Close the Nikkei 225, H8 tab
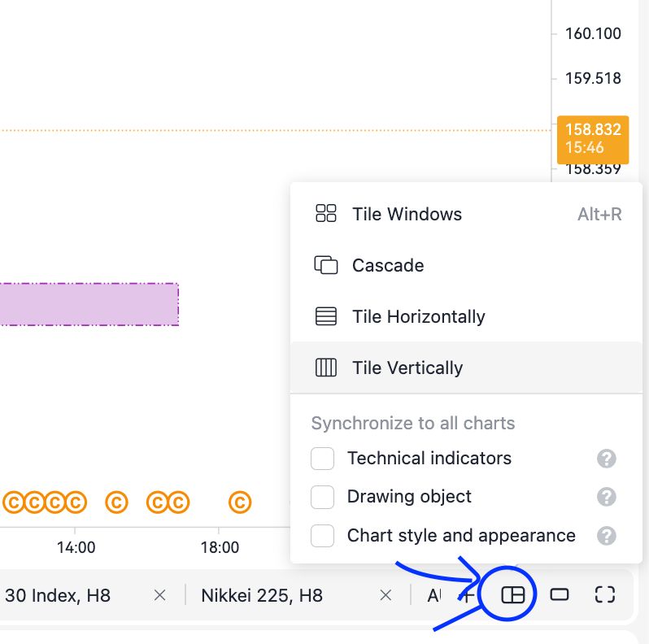The width and height of the screenshot is (649, 644). [x=385, y=595]
